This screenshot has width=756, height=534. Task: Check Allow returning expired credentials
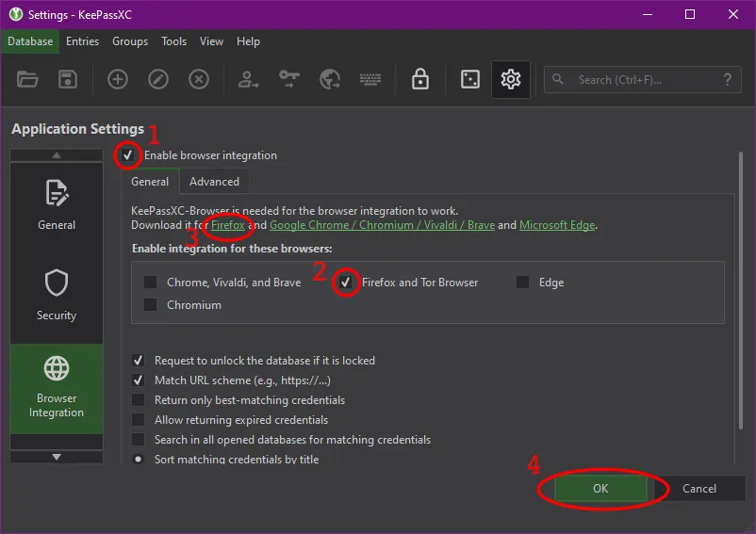pyautogui.click(x=138, y=419)
